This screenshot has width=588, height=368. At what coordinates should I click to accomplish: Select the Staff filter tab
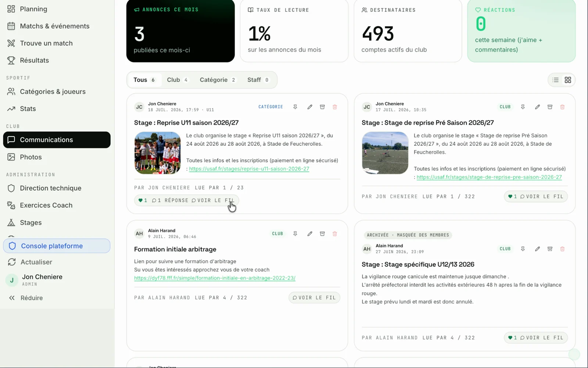pos(258,80)
